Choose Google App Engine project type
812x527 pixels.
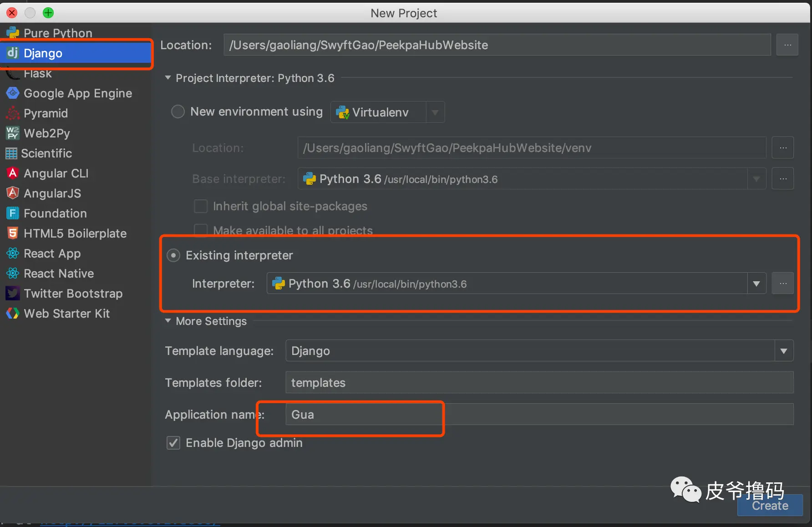76,93
